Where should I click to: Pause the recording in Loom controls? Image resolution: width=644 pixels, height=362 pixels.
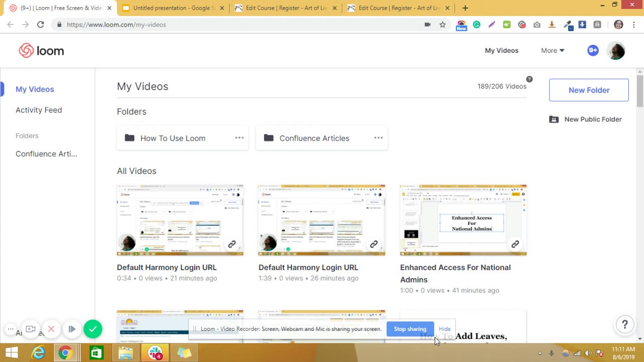[72, 329]
